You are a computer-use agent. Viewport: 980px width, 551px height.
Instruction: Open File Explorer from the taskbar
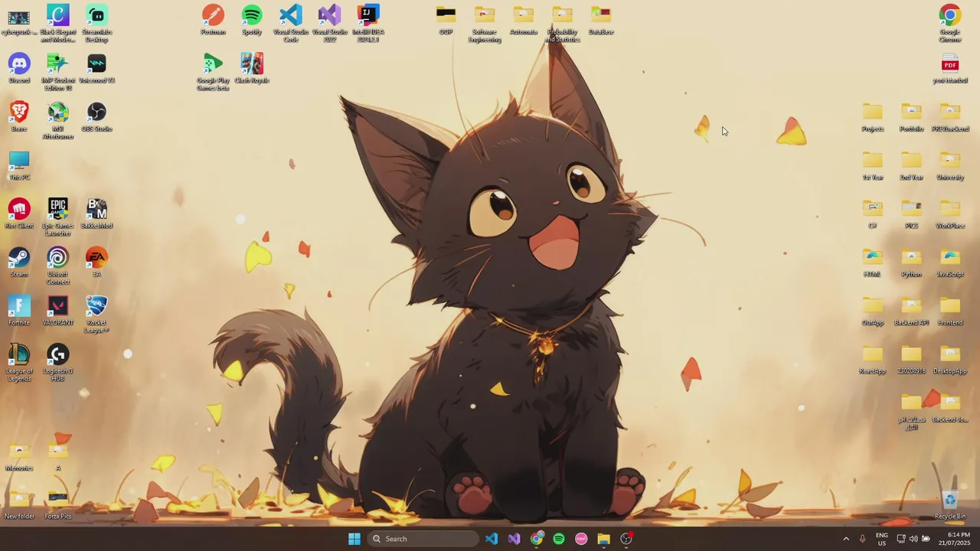[x=603, y=539]
